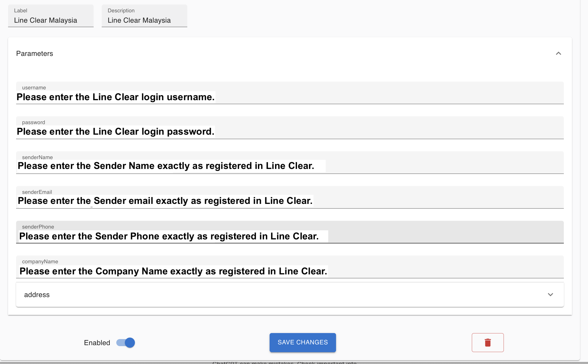Click into the username parameter field

tap(378, 97)
